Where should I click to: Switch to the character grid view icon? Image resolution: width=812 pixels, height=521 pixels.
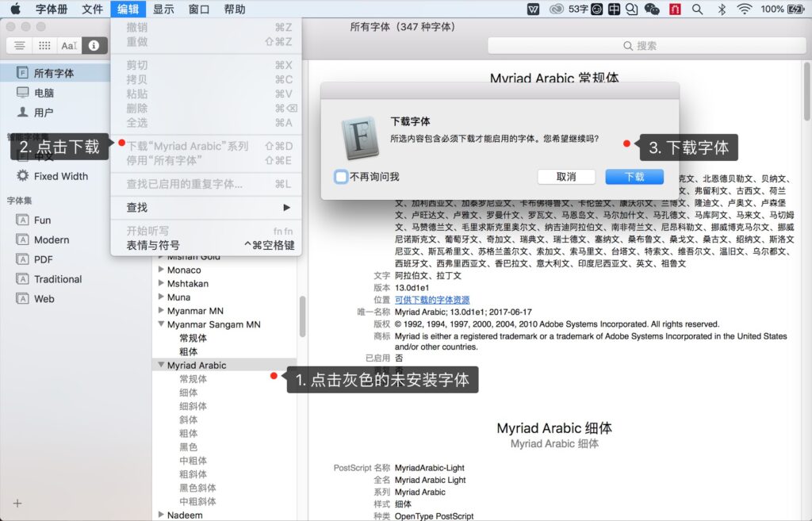(44, 45)
